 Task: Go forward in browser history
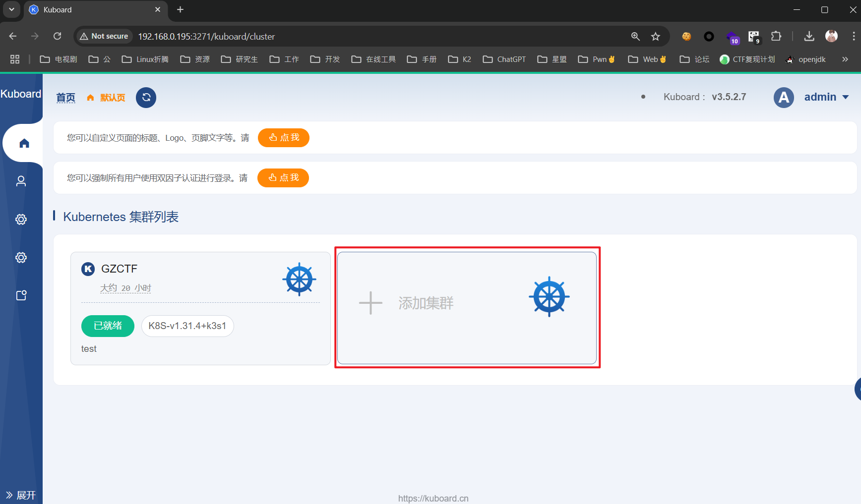click(35, 36)
